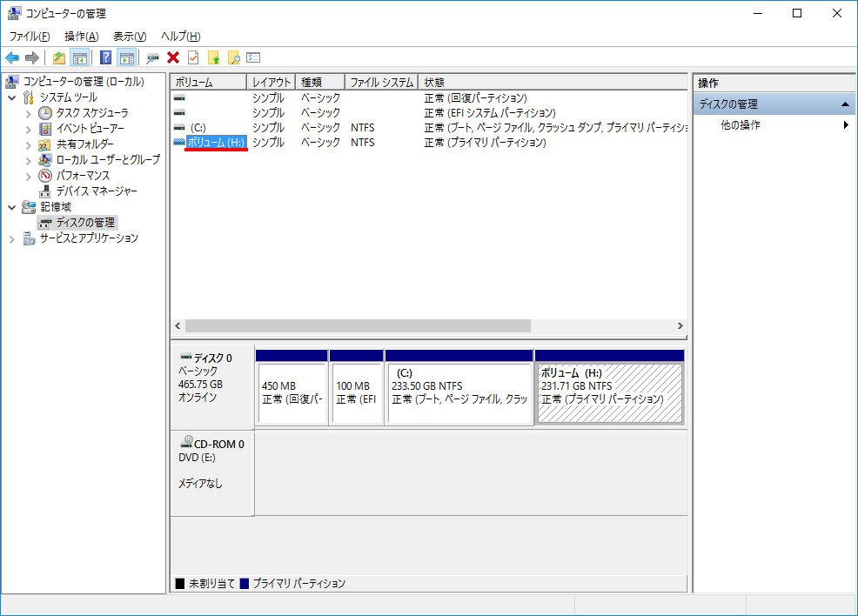
Task: Click the folder with magnifier icon
Action: click(x=234, y=57)
